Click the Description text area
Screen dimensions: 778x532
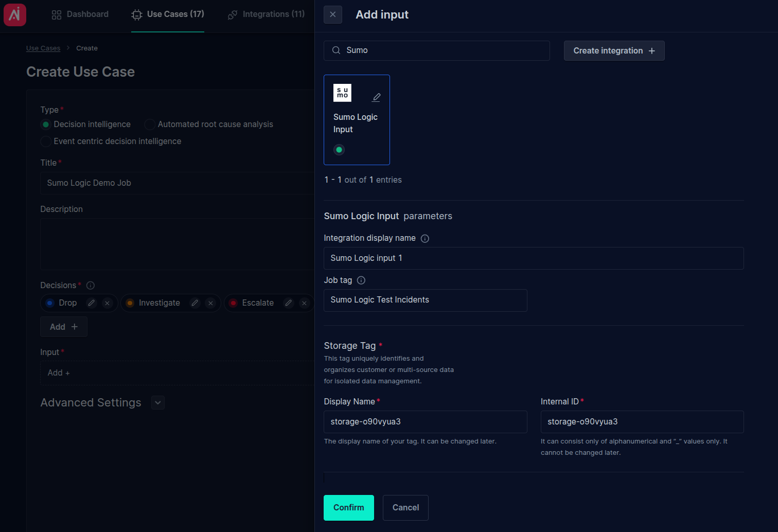pyautogui.click(x=177, y=244)
